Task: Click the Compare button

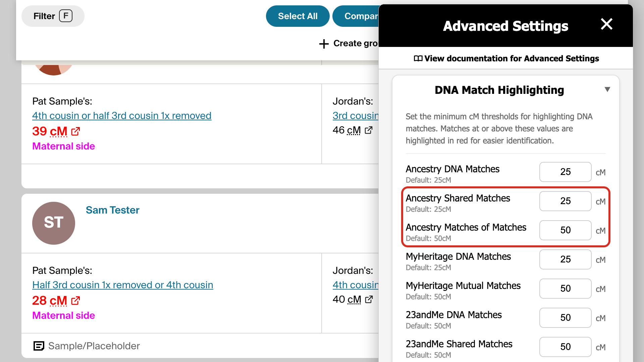Action: coord(356,16)
